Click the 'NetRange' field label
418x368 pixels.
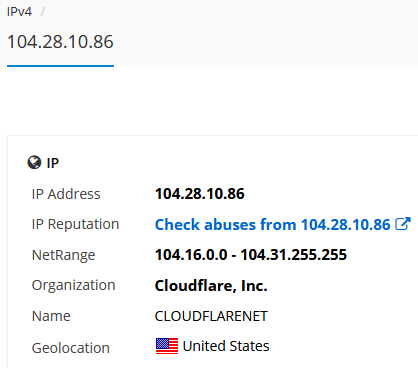[x=63, y=255]
